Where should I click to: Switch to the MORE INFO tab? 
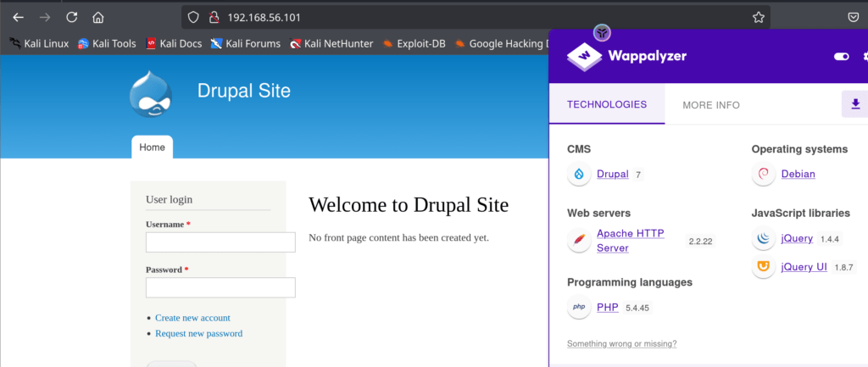(x=711, y=104)
